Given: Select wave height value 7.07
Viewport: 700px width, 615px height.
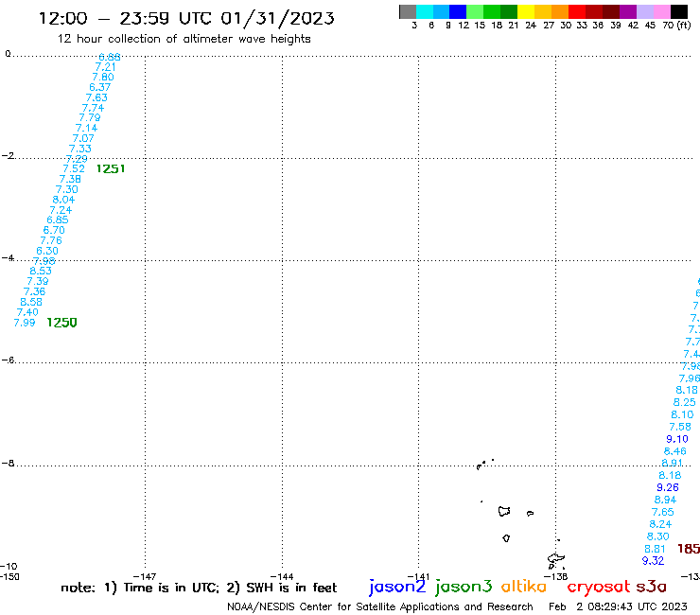Looking at the screenshot, I should [x=83, y=138].
